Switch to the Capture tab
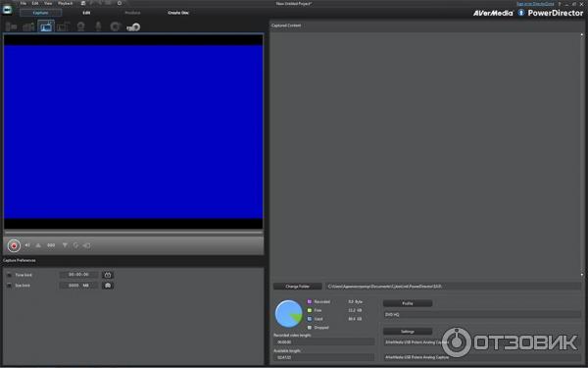This screenshot has width=588, height=368. 40,13
